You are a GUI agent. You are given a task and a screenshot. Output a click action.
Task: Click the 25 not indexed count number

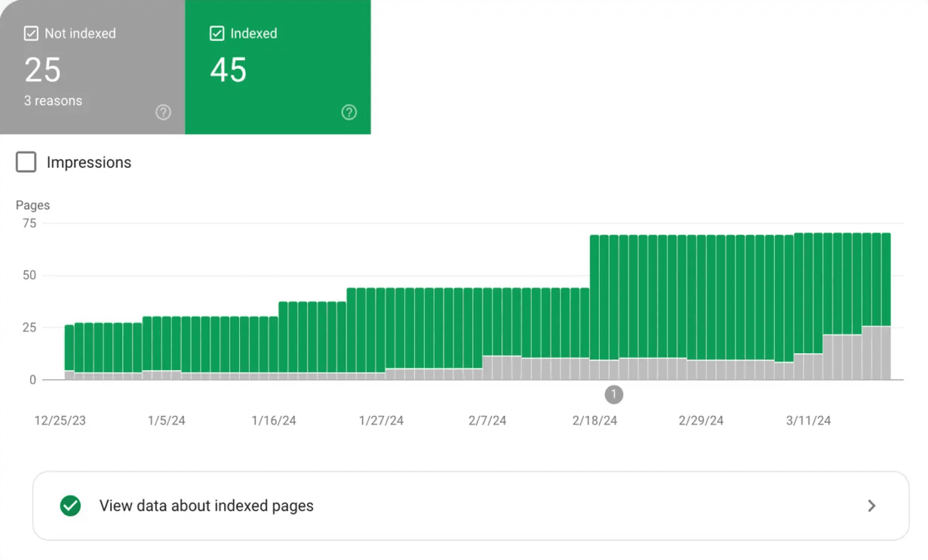pyautogui.click(x=42, y=70)
